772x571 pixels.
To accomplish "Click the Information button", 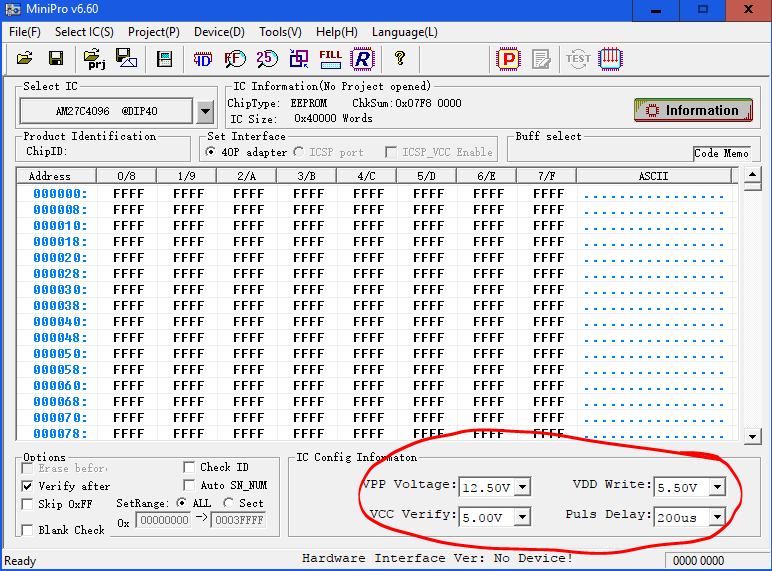I will coord(694,110).
